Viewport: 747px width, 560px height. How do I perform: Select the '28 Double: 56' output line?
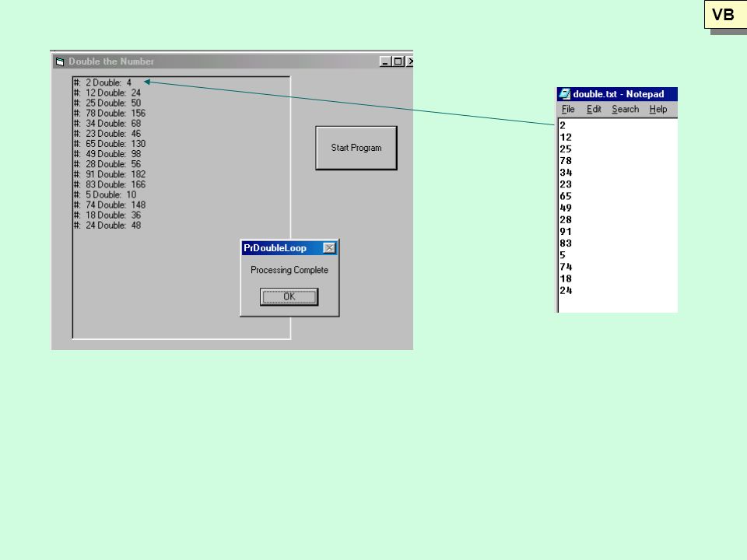tap(107, 164)
